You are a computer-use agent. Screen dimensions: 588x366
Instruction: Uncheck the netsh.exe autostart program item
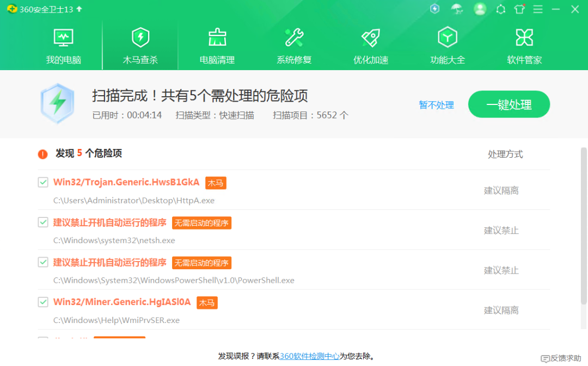[43, 222]
